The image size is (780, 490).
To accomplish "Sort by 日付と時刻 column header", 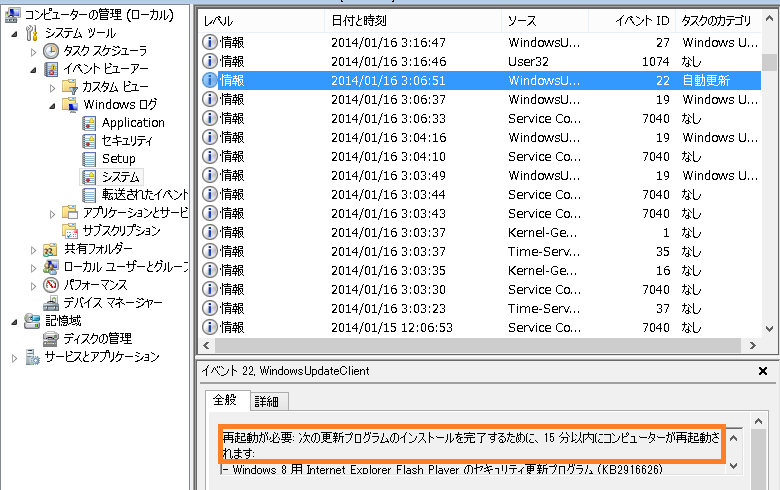I will pyautogui.click(x=413, y=21).
